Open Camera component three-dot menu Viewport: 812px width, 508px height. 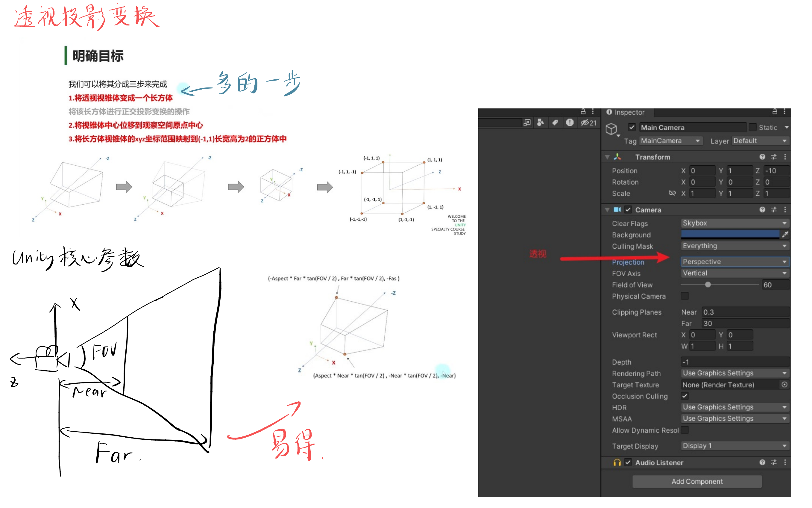tap(785, 210)
